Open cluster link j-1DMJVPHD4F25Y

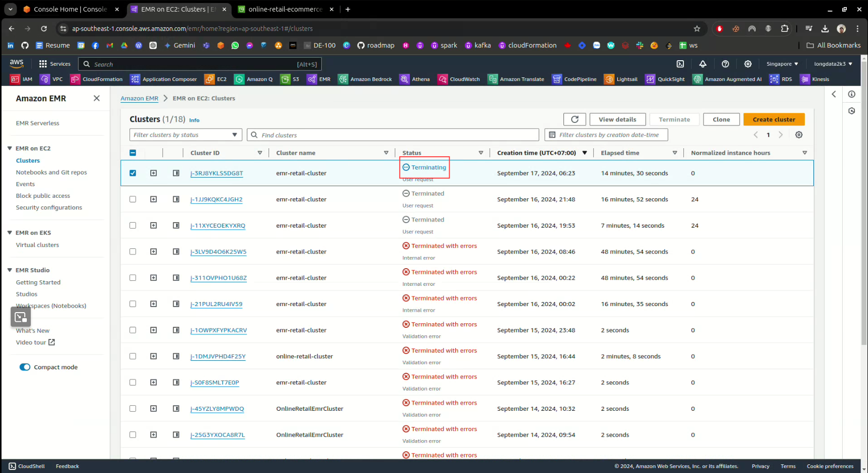pos(218,357)
